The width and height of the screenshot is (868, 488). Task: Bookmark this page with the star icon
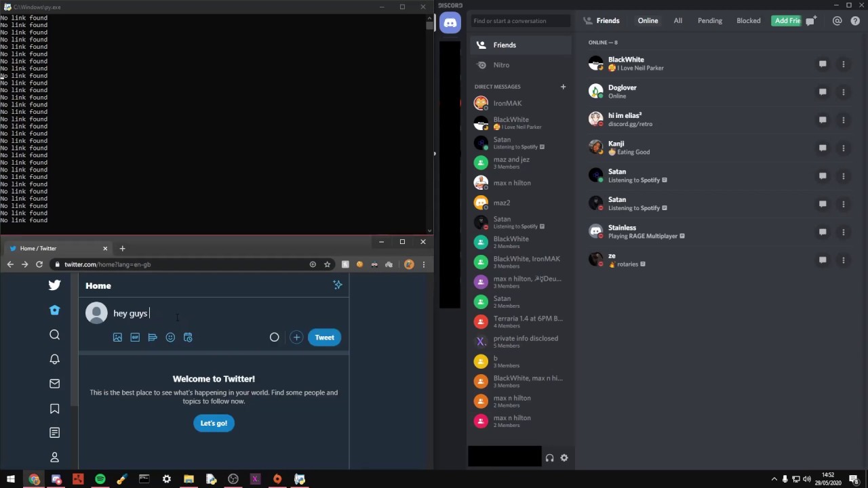click(x=327, y=264)
